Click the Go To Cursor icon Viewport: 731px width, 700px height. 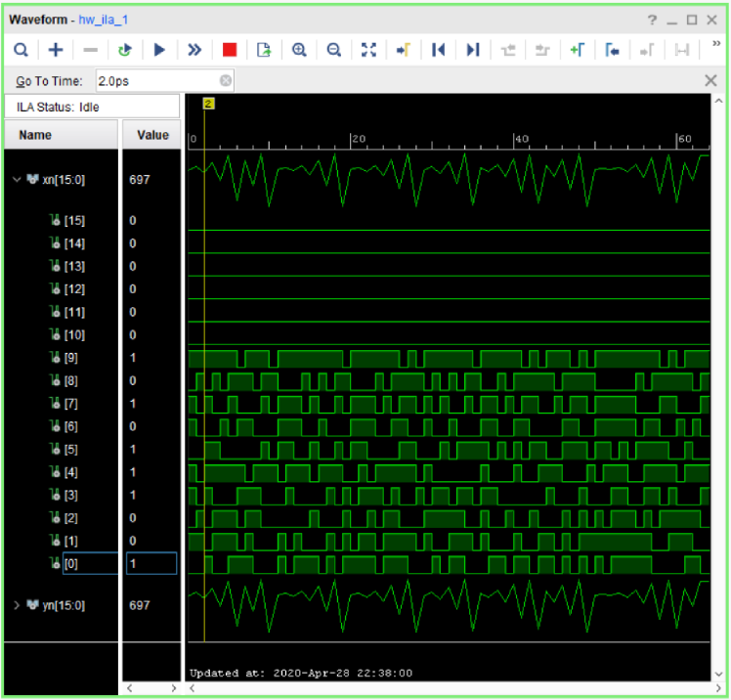404,50
